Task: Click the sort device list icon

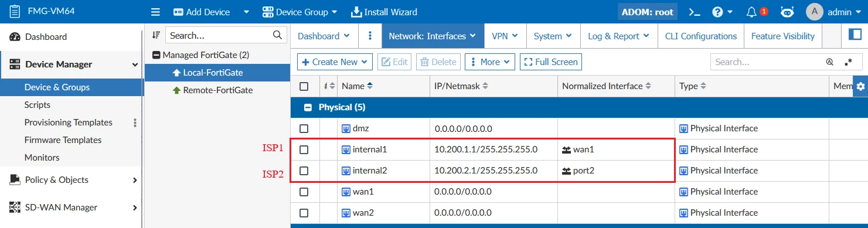Action: point(156,35)
